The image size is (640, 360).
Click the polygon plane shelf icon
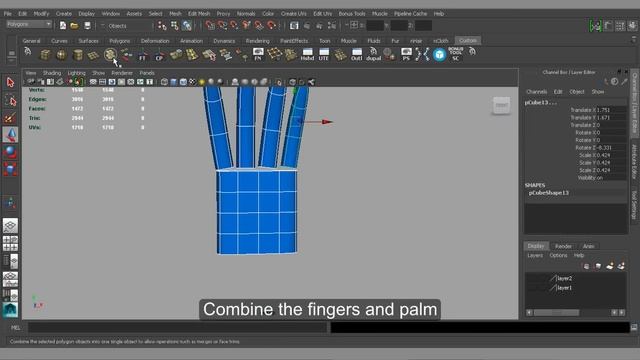tap(93, 55)
